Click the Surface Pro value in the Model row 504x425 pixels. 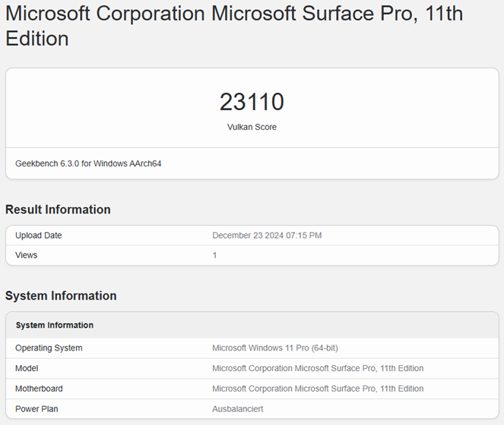coord(318,369)
